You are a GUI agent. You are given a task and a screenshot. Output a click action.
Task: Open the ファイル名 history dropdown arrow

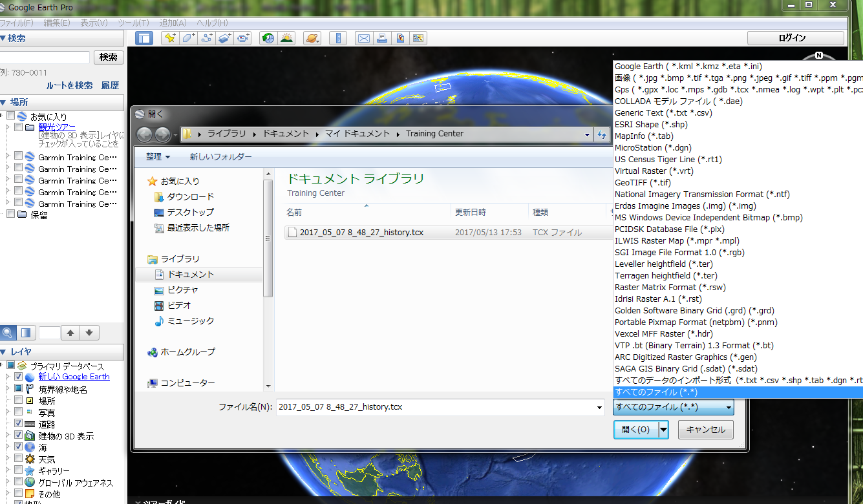(x=599, y=408)
